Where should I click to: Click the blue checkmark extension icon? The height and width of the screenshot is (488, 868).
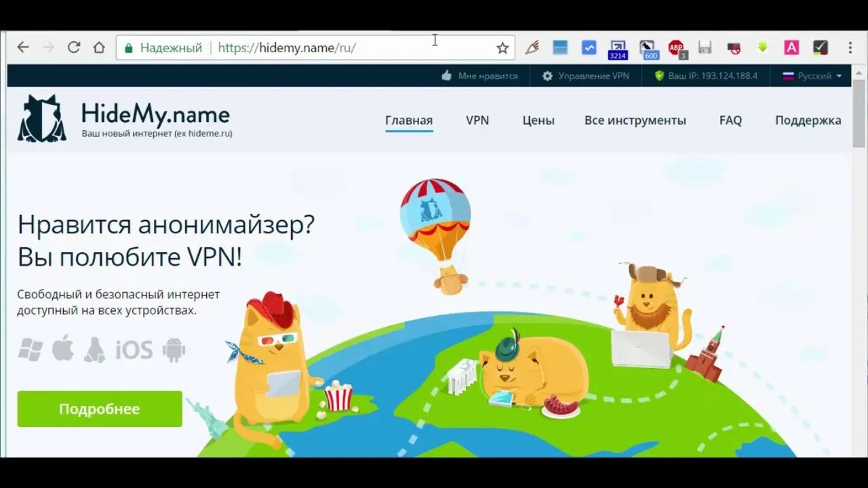click(589, 47)
